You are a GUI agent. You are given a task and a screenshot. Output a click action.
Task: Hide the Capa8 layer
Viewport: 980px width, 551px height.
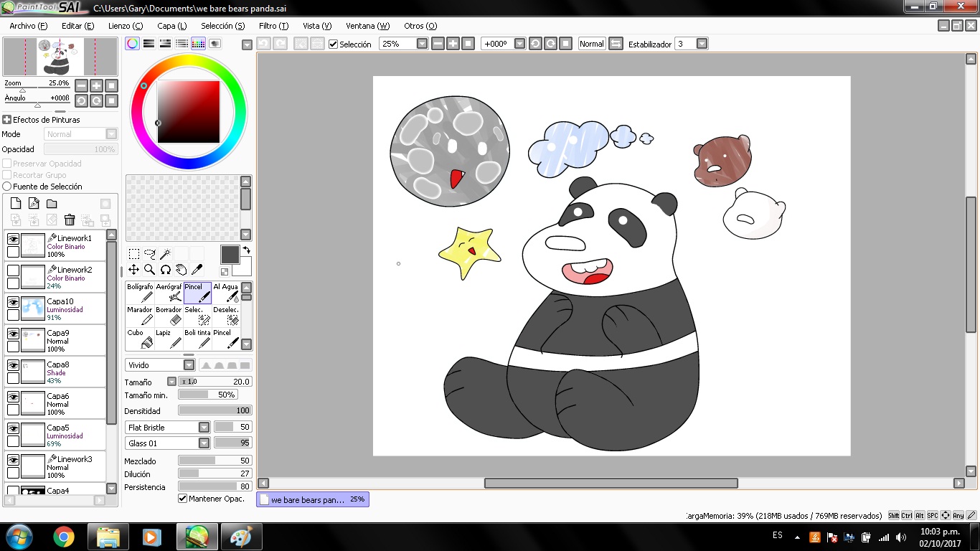(13, 365)
